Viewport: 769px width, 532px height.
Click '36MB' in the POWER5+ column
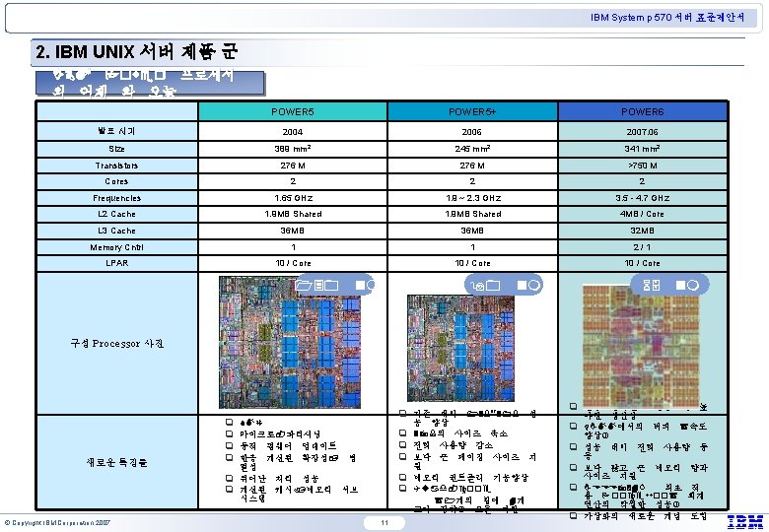tap(472, 231)
